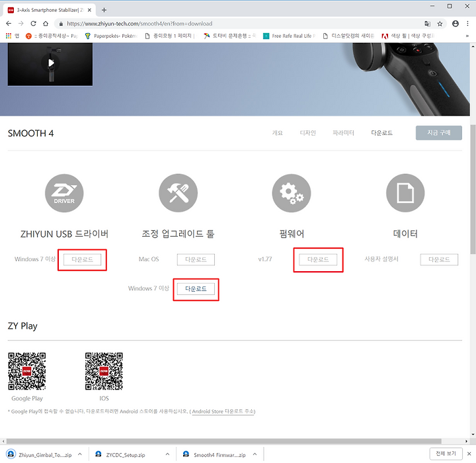Viewport: 476px width, 463px height.
Task: Click the browser forward arrow
Action: 21,24
